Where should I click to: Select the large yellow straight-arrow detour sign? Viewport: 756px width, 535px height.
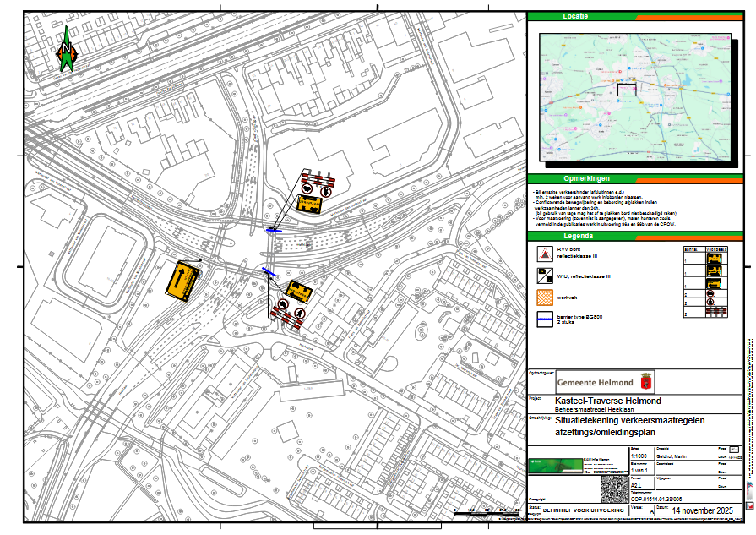point(184,277)
